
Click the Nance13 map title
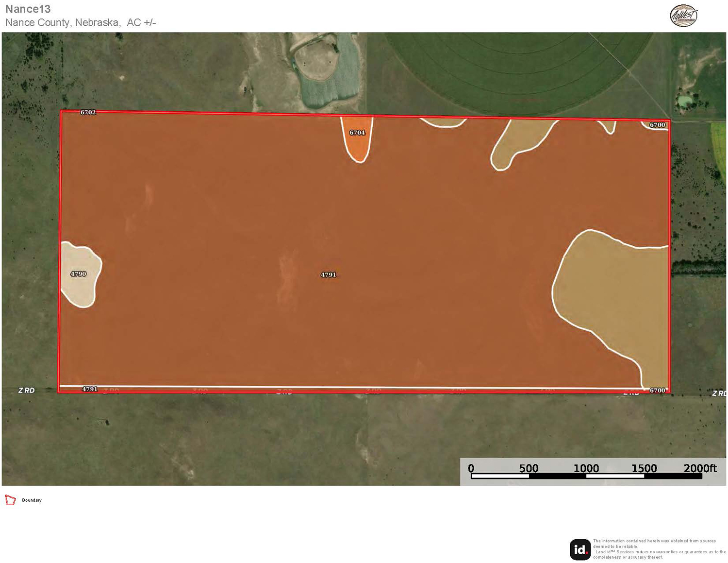[x=28, y=9]
